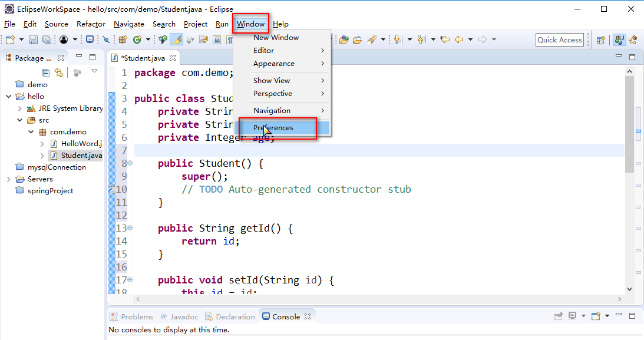Click the Save All toolbar icon
Screen dimensions: 644x340
coord(47,39)
